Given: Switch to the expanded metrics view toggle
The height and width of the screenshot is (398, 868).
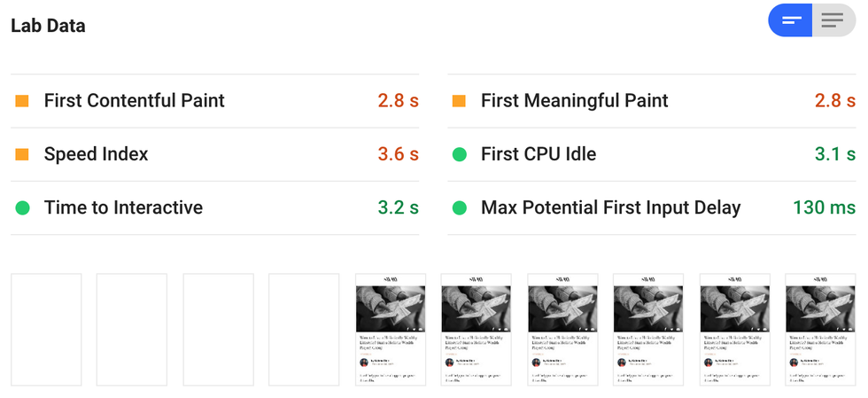Looking at the screenshot, I should pos(833,20).
